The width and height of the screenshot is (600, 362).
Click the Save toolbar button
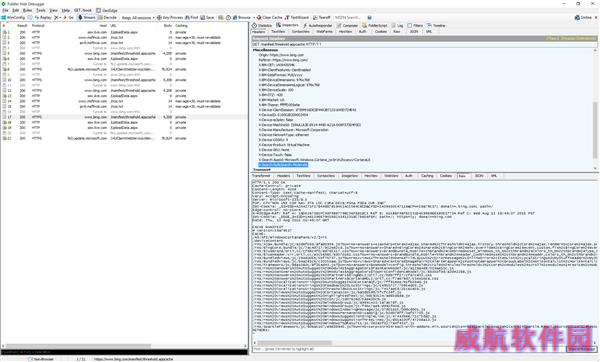(x=207, y=18)
